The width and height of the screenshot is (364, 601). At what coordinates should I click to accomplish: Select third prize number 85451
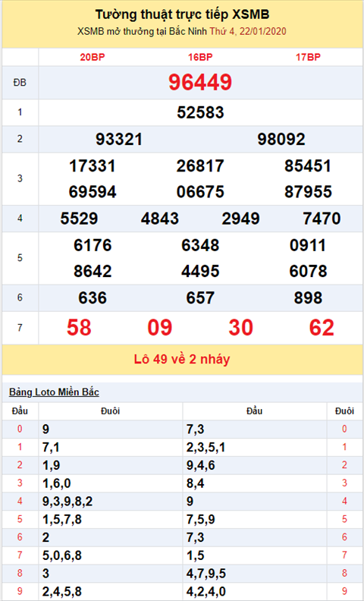[308, 166]
